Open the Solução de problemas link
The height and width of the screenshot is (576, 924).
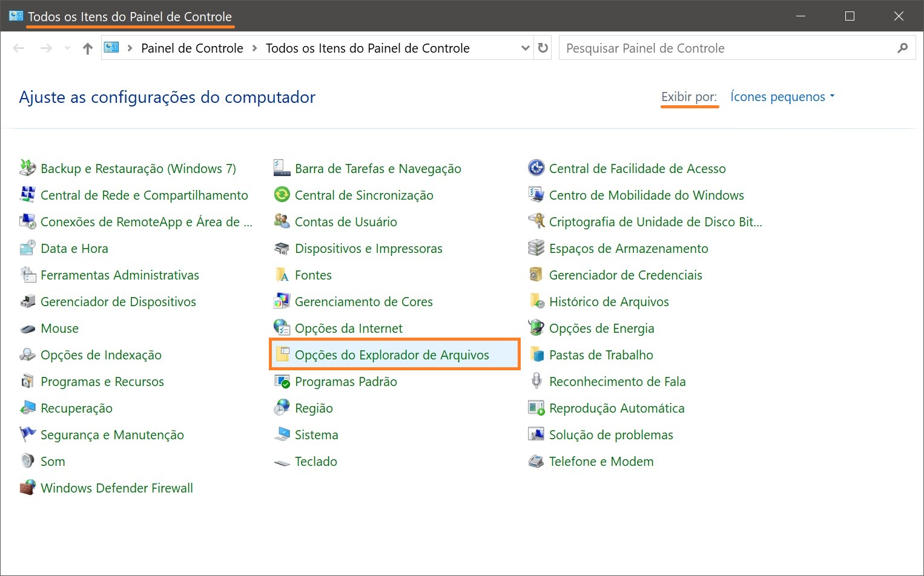(x=610, y=435)
